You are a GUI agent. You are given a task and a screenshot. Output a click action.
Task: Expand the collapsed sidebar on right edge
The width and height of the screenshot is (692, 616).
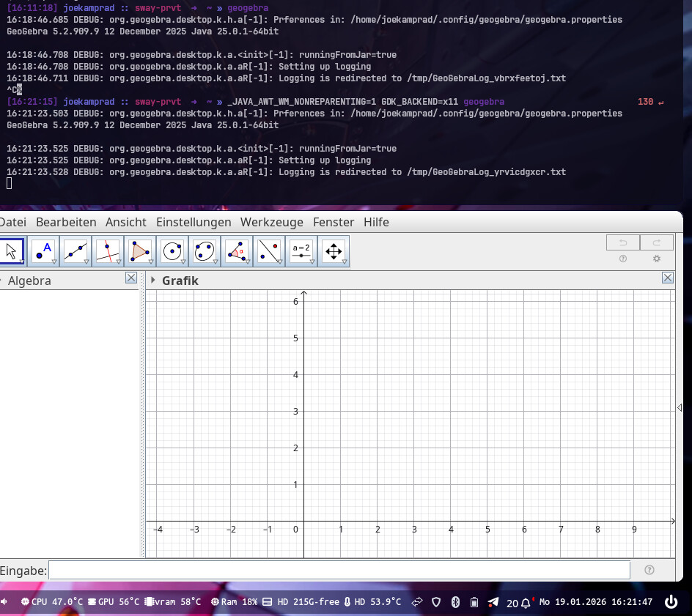680,407
